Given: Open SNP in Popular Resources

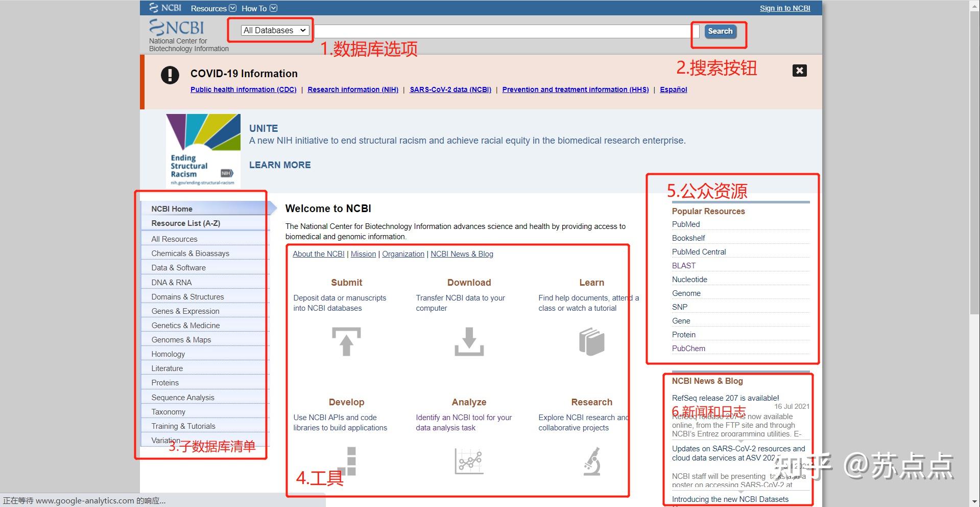Looking at the screenshot, I should point(680,307).
